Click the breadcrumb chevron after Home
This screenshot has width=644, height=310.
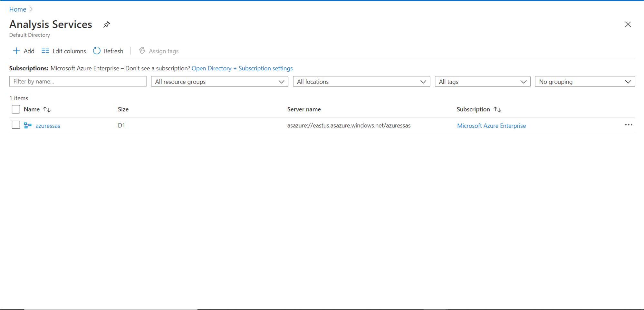tap(31, 9)
